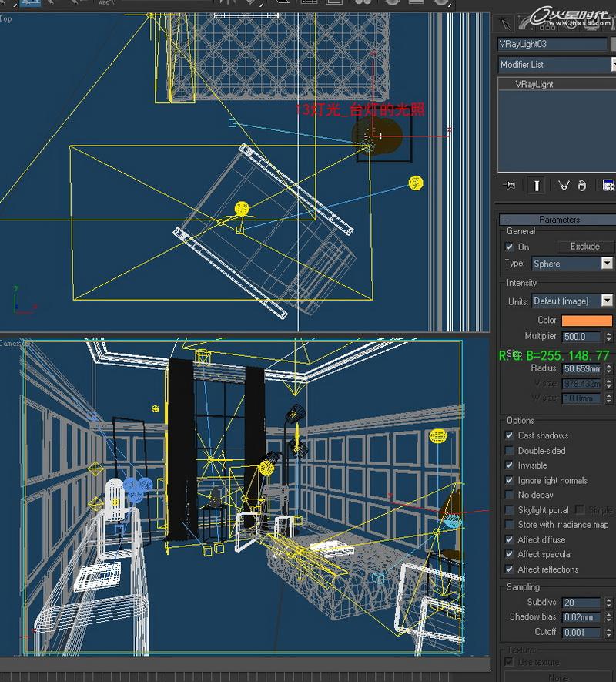Image resolution: width=616 pixels, height=682 pixels.
Task: Open Configure Modifier Sets icon
Action: pos(608,186)
